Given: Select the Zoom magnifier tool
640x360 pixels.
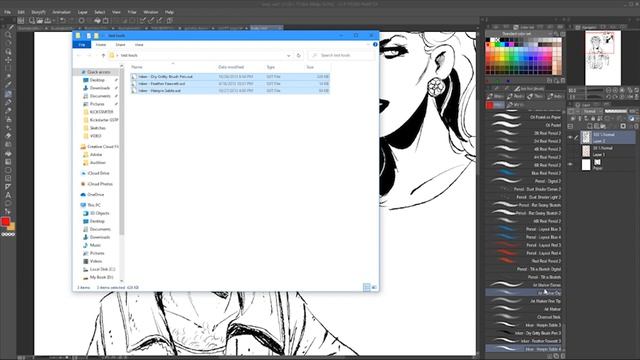Looking at the screenshot, I should pos(8,35).
